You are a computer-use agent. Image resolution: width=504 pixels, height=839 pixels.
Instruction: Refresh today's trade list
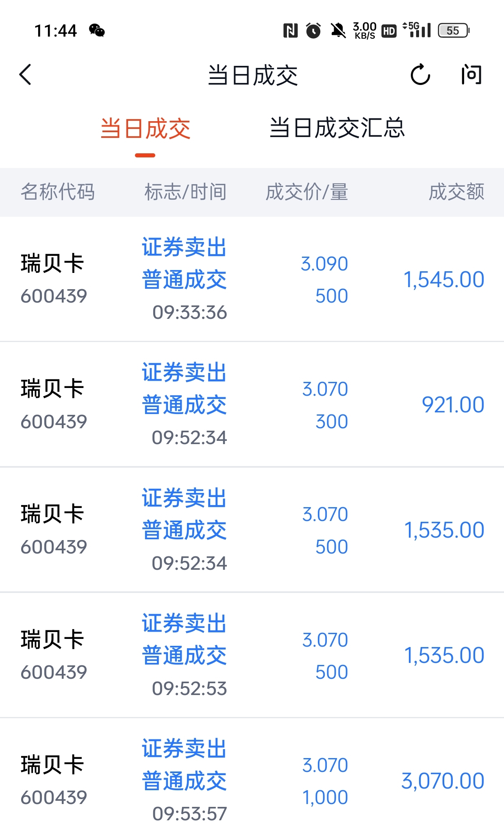click(x=420, y=74)
